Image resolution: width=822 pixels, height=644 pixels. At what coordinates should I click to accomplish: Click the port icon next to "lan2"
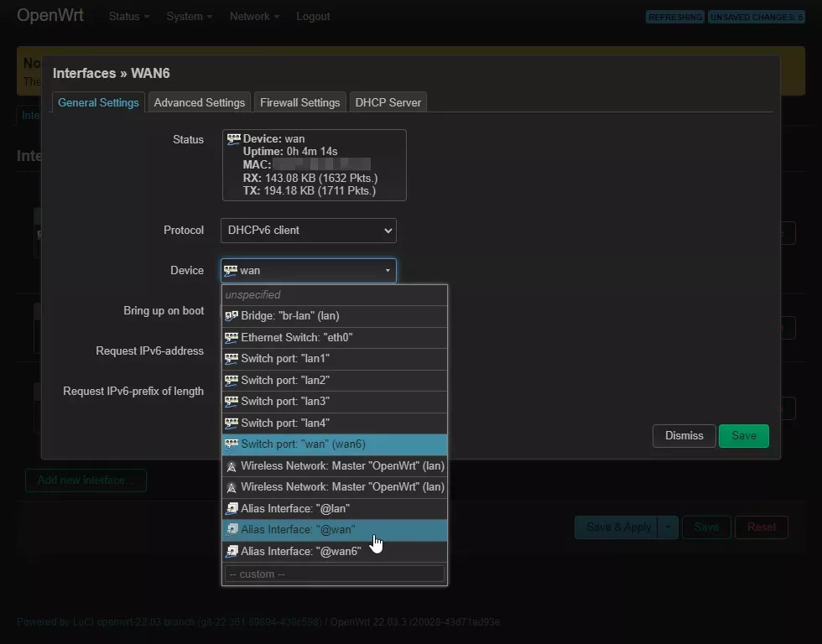[232, 381]
